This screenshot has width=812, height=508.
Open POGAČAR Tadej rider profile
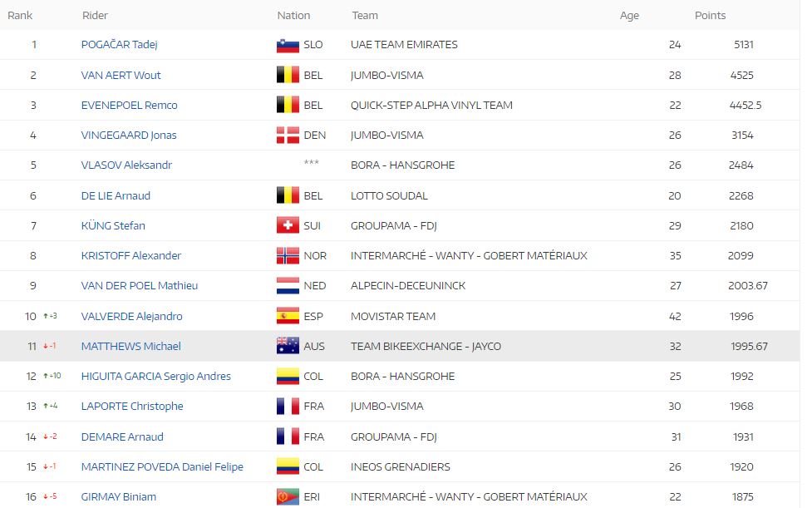click(x=120, y=45)
